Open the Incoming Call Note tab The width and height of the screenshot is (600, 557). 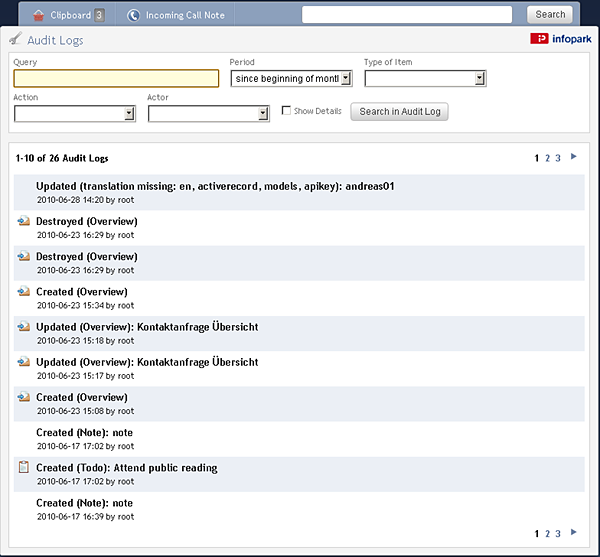175,15
